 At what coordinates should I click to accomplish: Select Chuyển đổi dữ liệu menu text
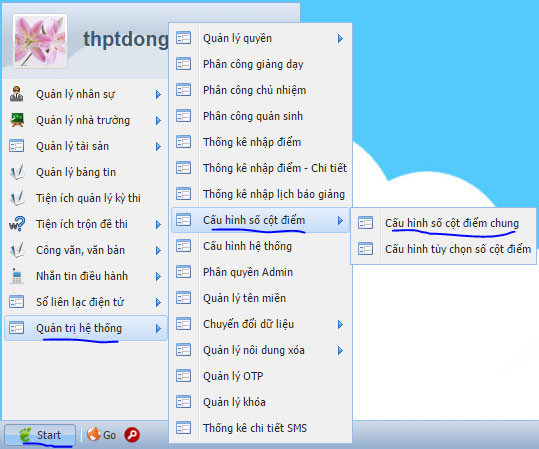point(249,324)
